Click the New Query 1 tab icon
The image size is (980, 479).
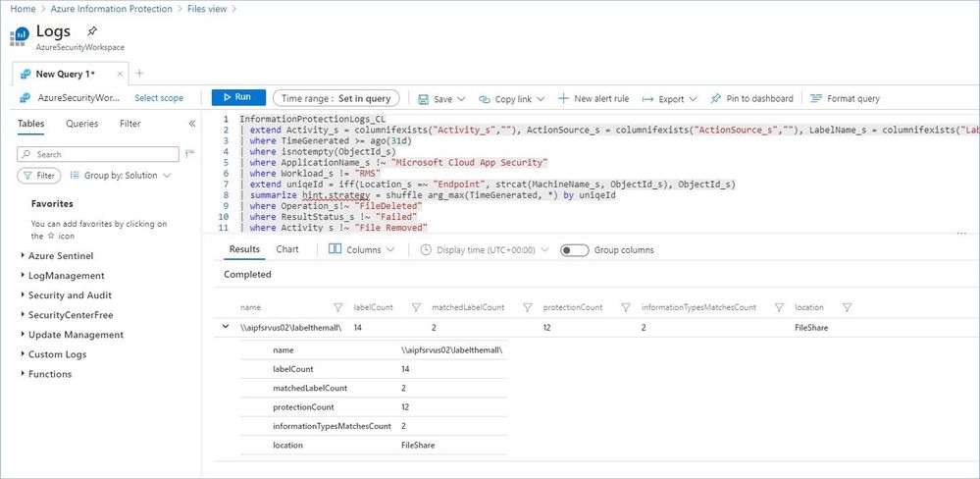coord(26,74)
